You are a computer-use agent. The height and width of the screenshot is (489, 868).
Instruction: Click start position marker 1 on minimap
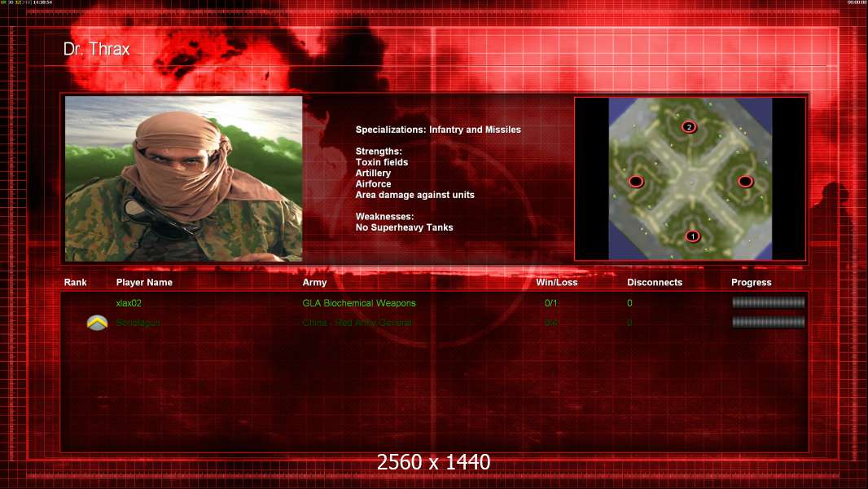tap(692, 236)
